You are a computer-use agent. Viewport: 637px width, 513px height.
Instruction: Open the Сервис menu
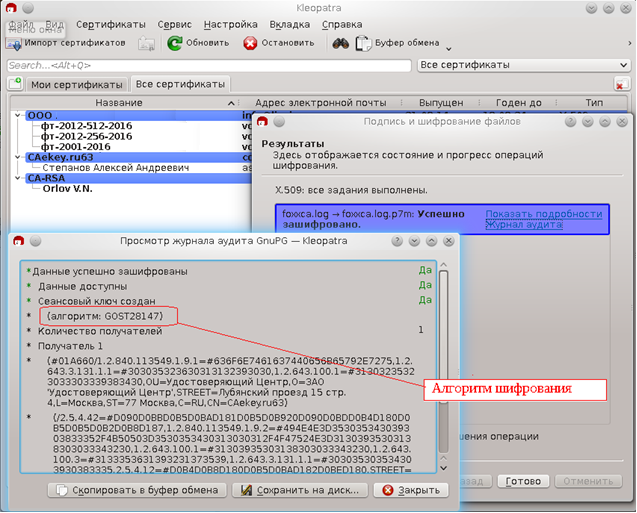(x=175, y=24)
